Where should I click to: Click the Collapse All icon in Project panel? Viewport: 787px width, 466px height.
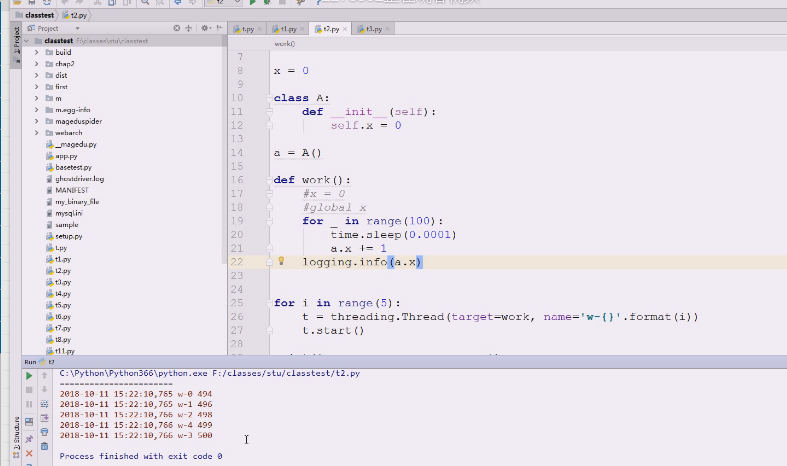189,28
